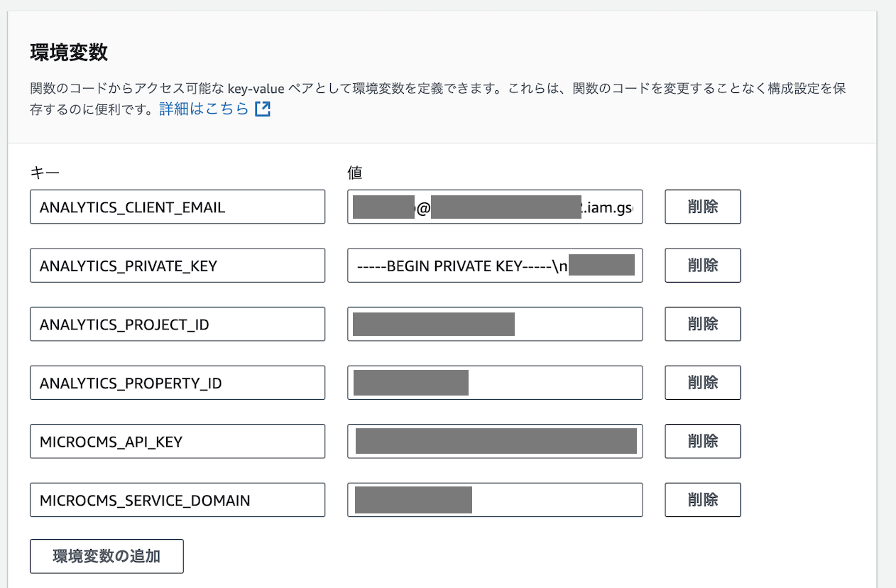896x588 pixels.
Task: Remove the ANALYTICS_PRIVATE_KEY row via 削除
Action: click(x=702, y=266)
